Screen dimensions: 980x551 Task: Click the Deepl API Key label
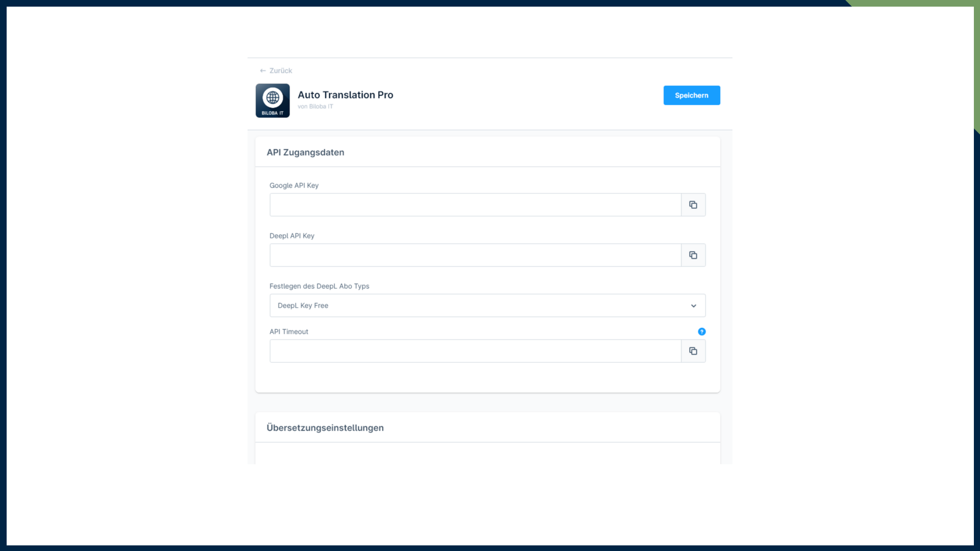point(292,236)
